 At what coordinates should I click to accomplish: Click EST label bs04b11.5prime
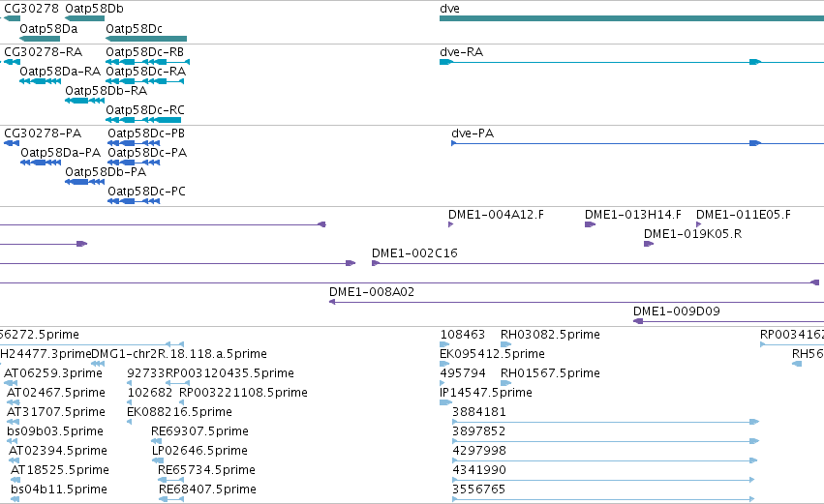click(59, 489)
